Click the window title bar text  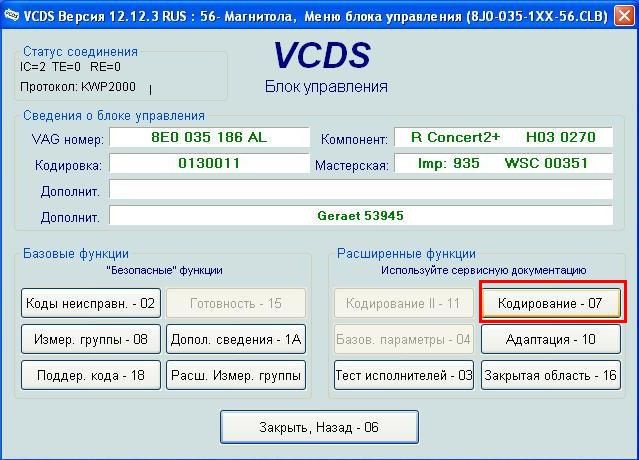(x=315, y=16)
